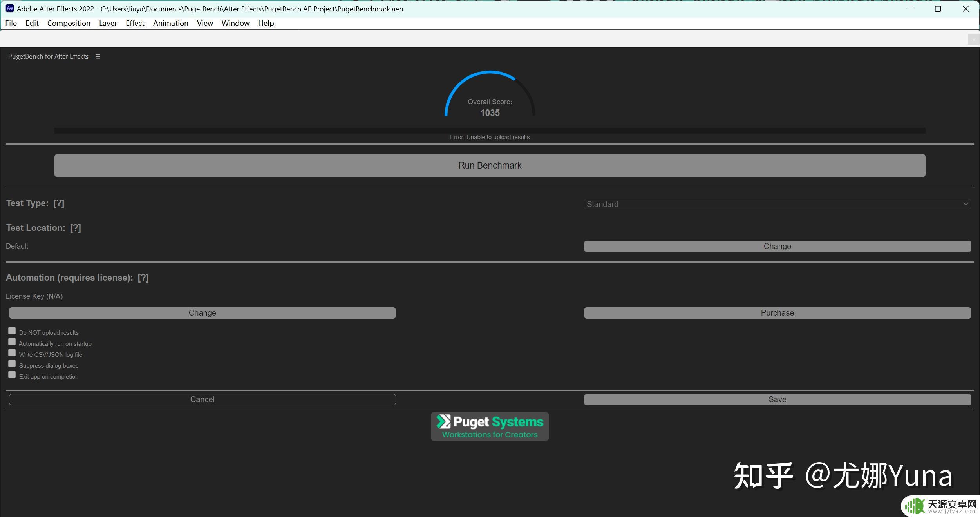Viewport: 980px width, 517px height.
Task: Open the View menu
Action: [x=205, y=23]
